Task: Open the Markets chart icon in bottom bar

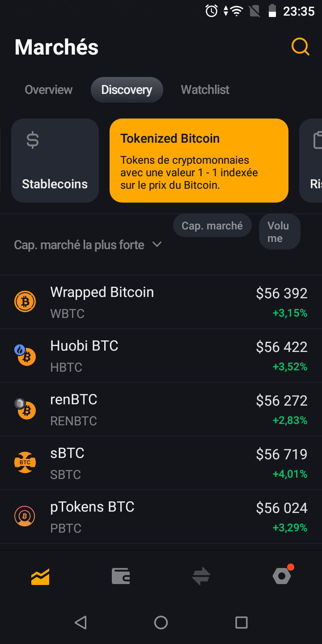Action: point(40,576)
